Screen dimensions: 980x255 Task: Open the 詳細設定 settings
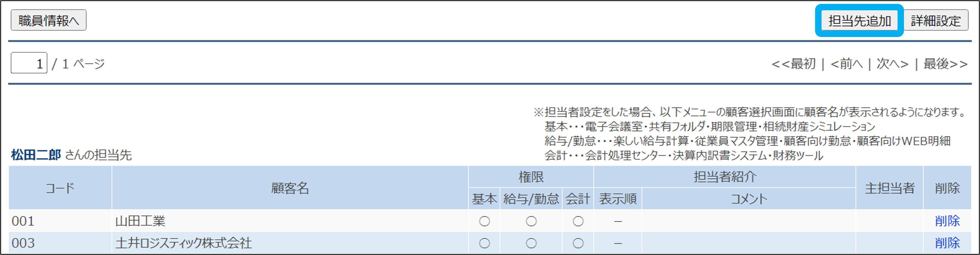[935, 21]
